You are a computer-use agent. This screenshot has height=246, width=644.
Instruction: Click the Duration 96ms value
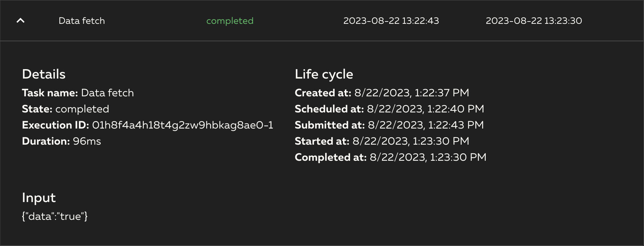pyautogui.click(x=86, y=141)
